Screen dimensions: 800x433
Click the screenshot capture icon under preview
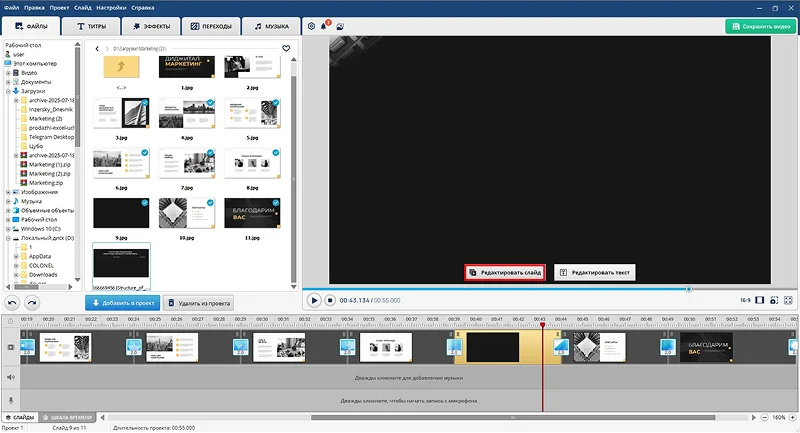coord(774,300)
